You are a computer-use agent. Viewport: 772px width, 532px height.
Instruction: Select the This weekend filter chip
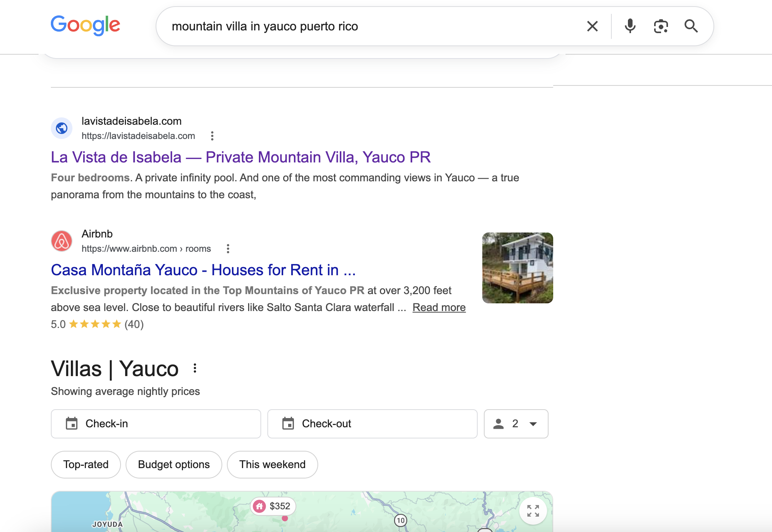(272, 465)
